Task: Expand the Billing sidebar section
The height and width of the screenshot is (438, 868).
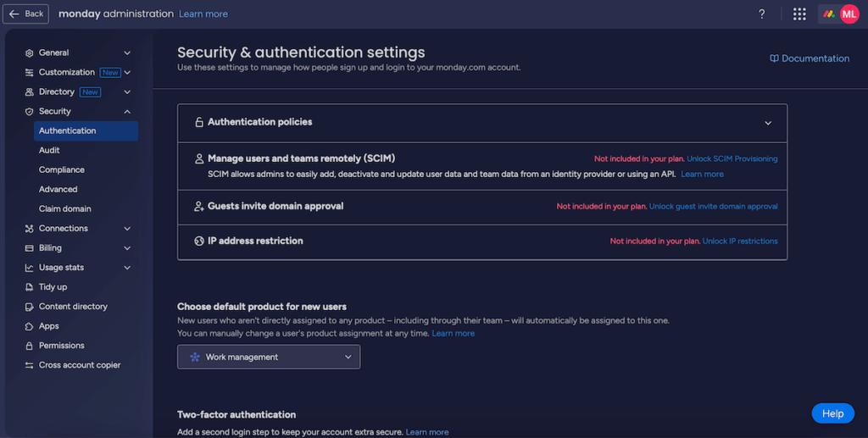Action: [x=127, y=248]
